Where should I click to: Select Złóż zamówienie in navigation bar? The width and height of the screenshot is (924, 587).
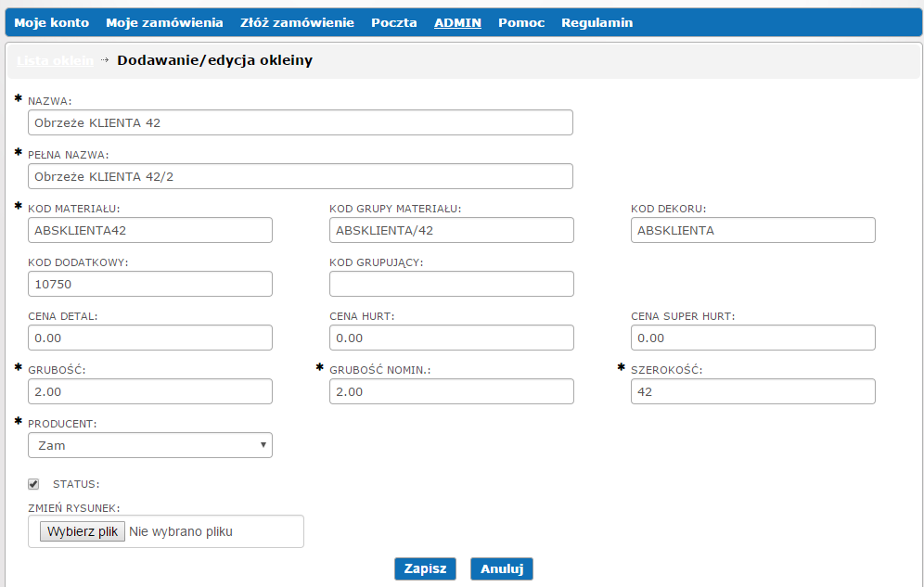click(x=297, y=22)
